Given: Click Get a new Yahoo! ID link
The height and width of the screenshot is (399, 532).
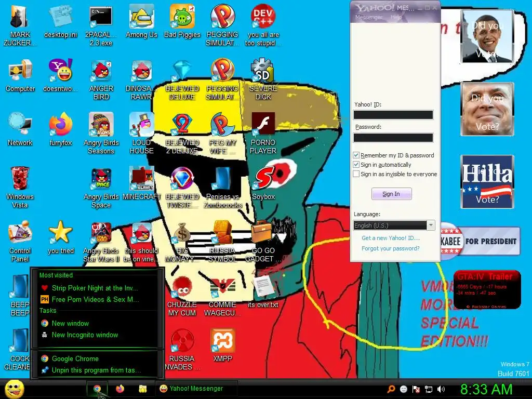Looking at the screenshot, I should (x=391, y=238).
